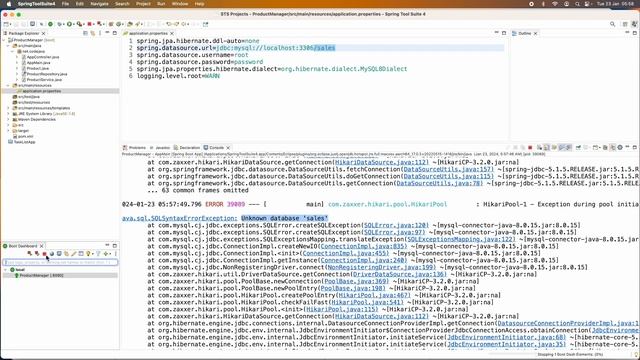Viewport: 640px width, 360px height.
Task: Open the Navigate menu
Action: click(x=99, y=4)
